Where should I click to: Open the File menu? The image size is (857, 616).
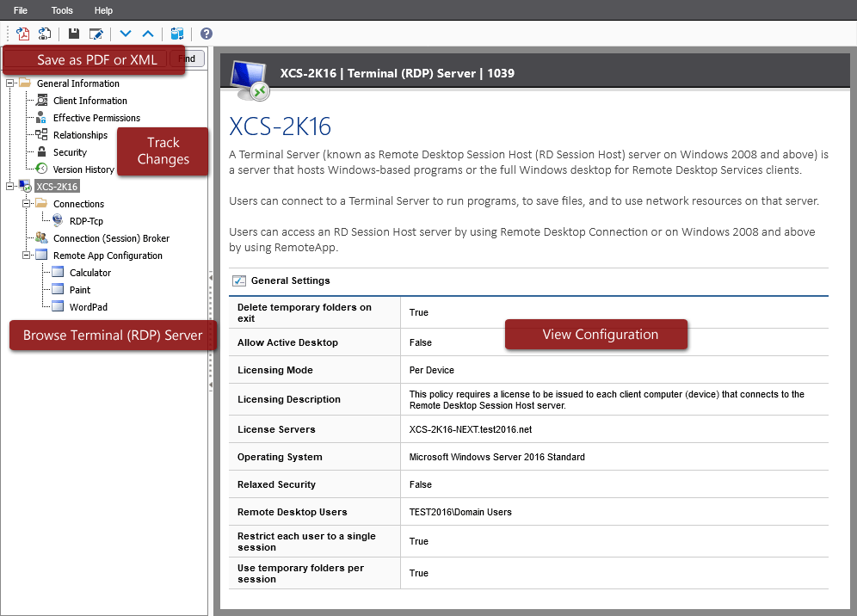click(x=21, y=10)
